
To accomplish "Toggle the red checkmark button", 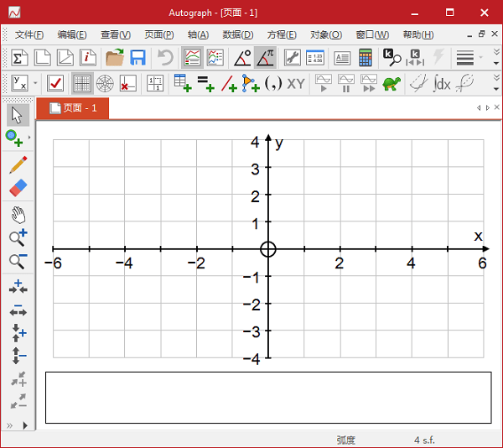I will [x=55, y=83].
